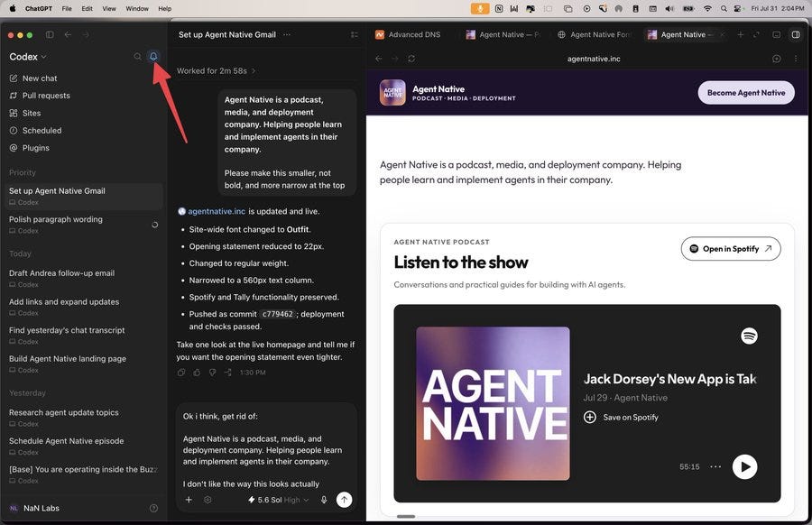Reload the embedded browser page
812x525 pixels.
point(411,59)
